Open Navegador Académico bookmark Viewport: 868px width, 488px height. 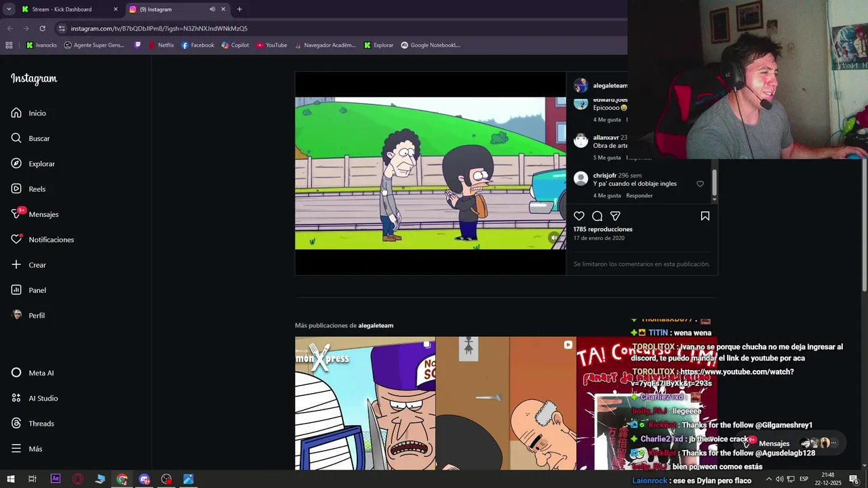[x=324, y=45]
